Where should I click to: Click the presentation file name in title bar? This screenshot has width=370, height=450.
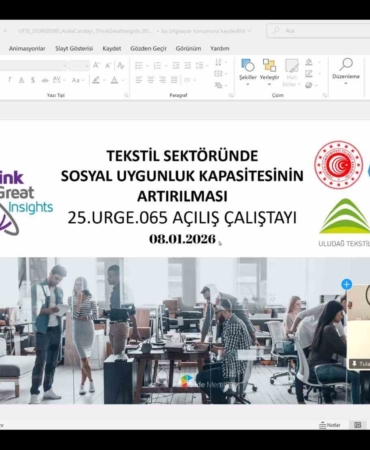[x=86, y=31]
